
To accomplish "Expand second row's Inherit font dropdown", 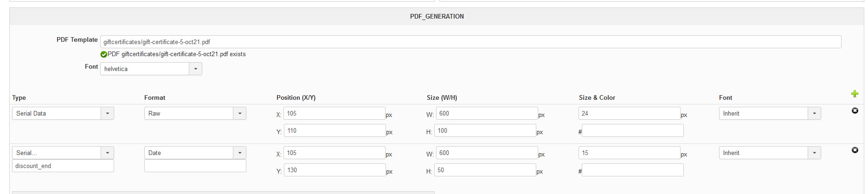I will click(x=814, y=153).
